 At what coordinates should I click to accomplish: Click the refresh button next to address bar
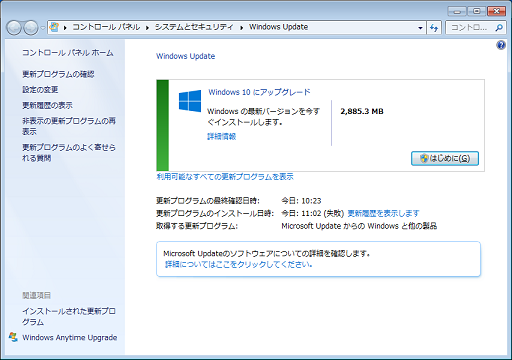[x=434, y=28]
